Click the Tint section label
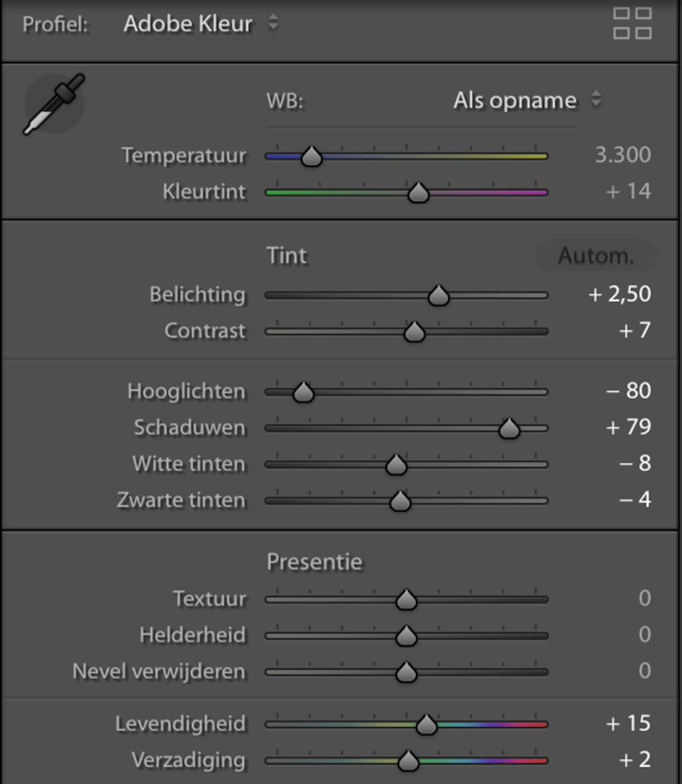The height and width of the screenshot is (784, 682). pos(287,256)
